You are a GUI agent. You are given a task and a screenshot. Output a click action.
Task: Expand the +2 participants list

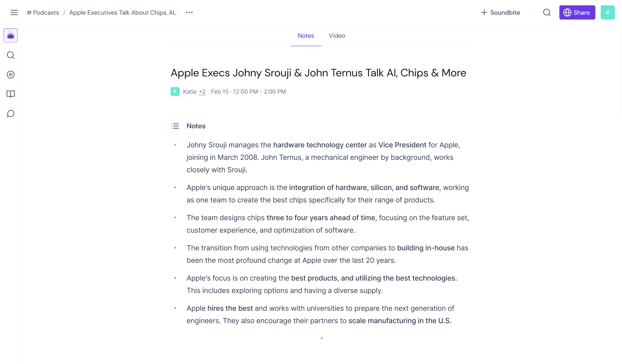coord(202,92)
